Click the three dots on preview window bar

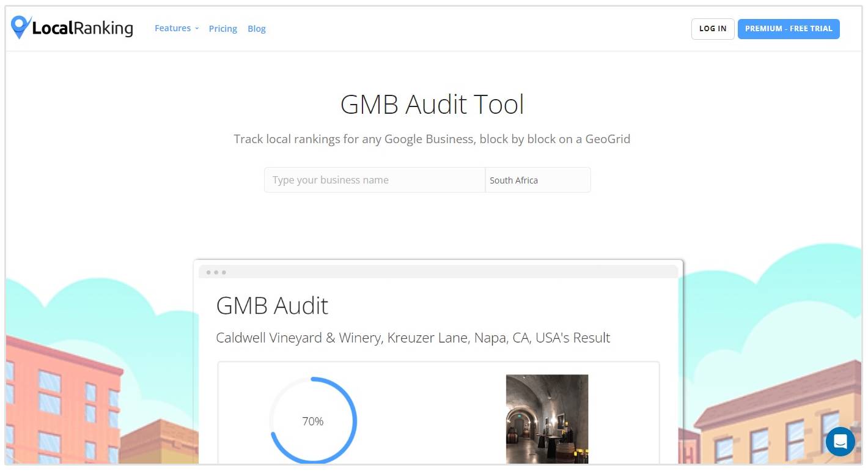tap(216, 272)
